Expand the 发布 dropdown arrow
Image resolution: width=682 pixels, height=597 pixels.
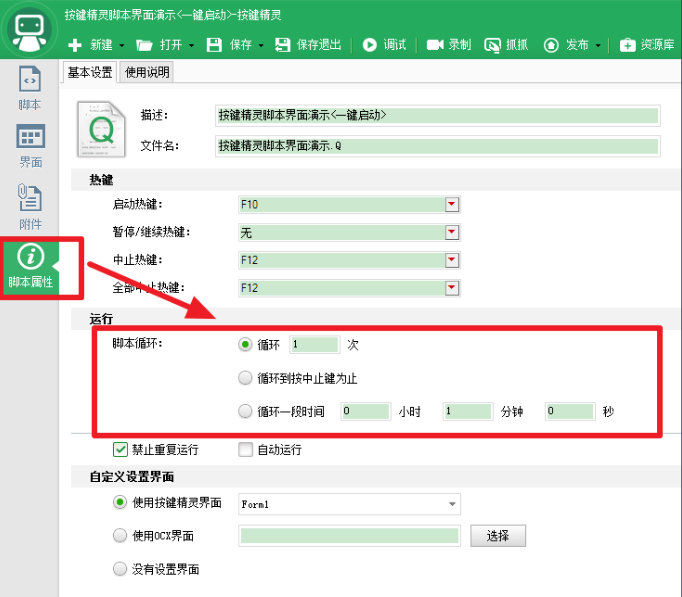pyautogui.click(x=598, y=45)
